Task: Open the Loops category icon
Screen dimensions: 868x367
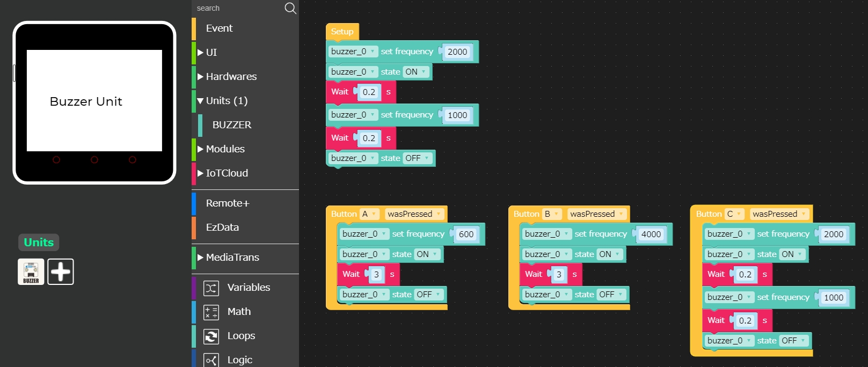Action: coord(211,336)
